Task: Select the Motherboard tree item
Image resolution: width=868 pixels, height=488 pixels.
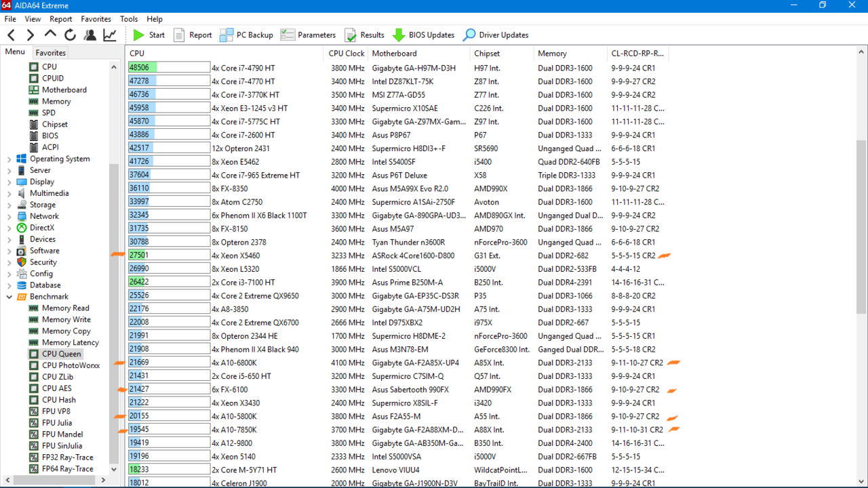Action: pos(64,90)
